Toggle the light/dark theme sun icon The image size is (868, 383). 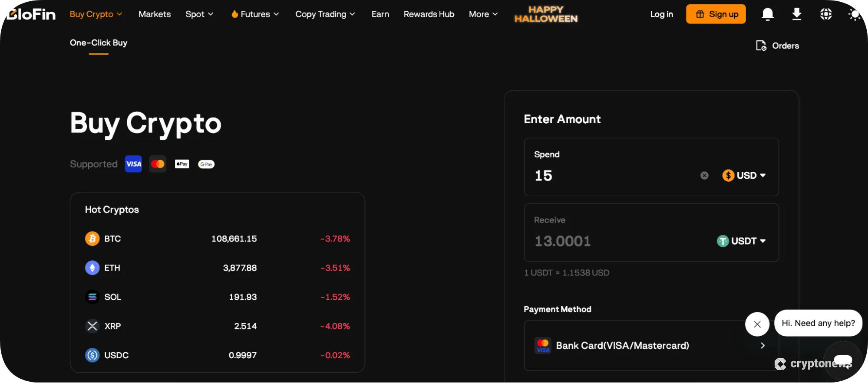click(x=854, y=14)
